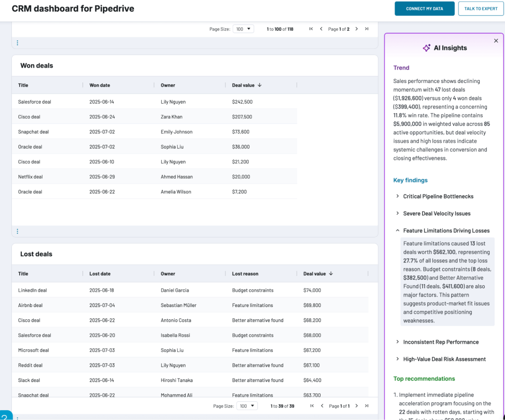This screenshot has height=420, width=505.
Task: Sort Lost deals by Lost reason column
Action: 245,273
